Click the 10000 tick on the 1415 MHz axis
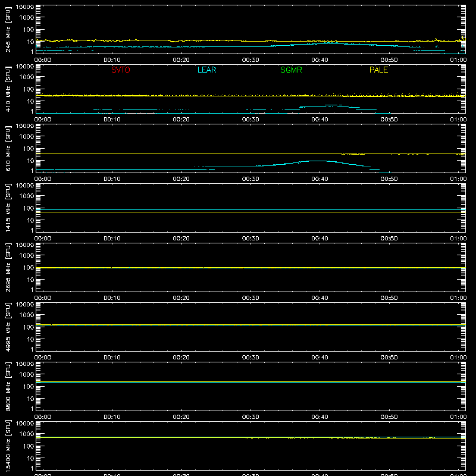 pos(25,186)
